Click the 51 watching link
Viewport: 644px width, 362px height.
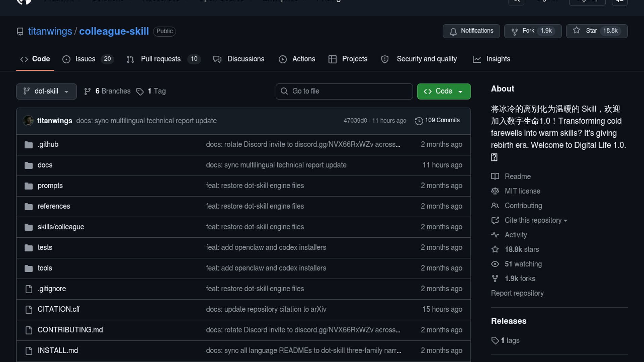point(523,264)
